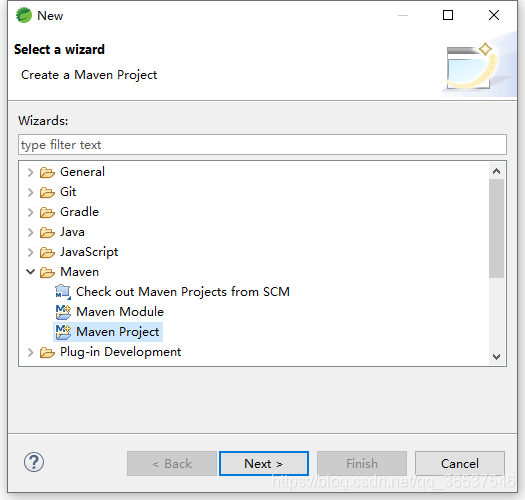Screen dimensions: 525x500
Task: Expand the General category
Action: pyautogui.click(x=30, y=172)
